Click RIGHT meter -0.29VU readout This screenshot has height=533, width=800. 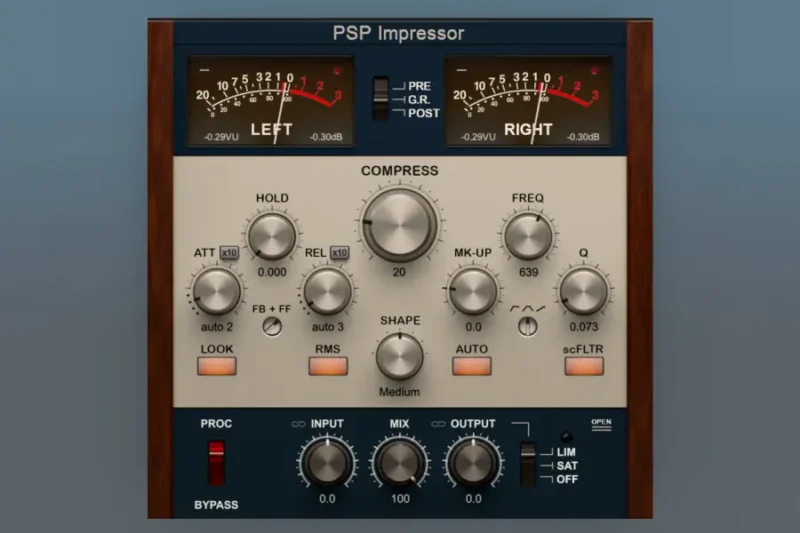click(x=478, y=137)
